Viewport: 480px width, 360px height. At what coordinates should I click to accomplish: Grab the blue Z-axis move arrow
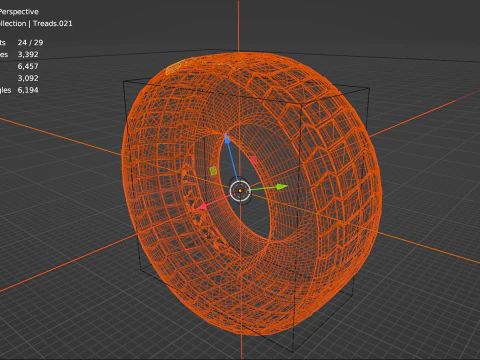[227, 138]
